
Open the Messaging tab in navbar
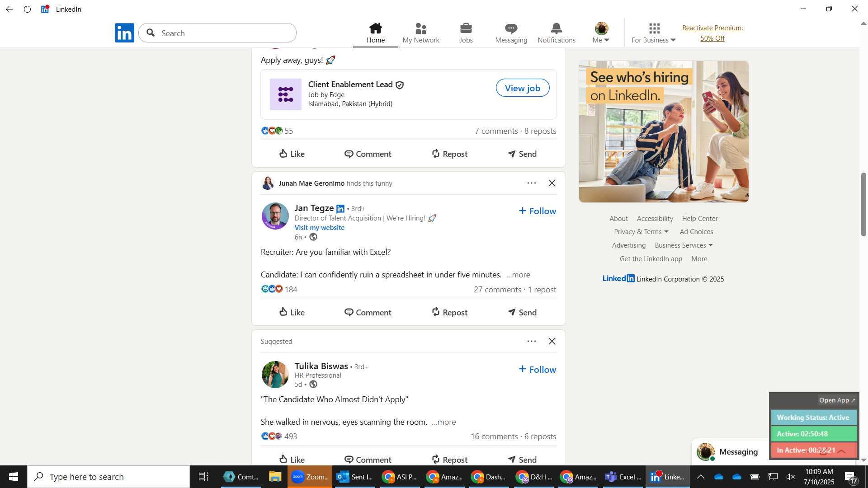point(511,33)
